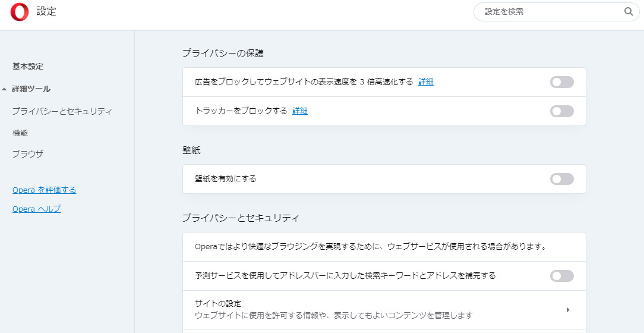Enable the 壁紙を有効にする toggle
Screen dimensions: 644x333
(561, 179)
